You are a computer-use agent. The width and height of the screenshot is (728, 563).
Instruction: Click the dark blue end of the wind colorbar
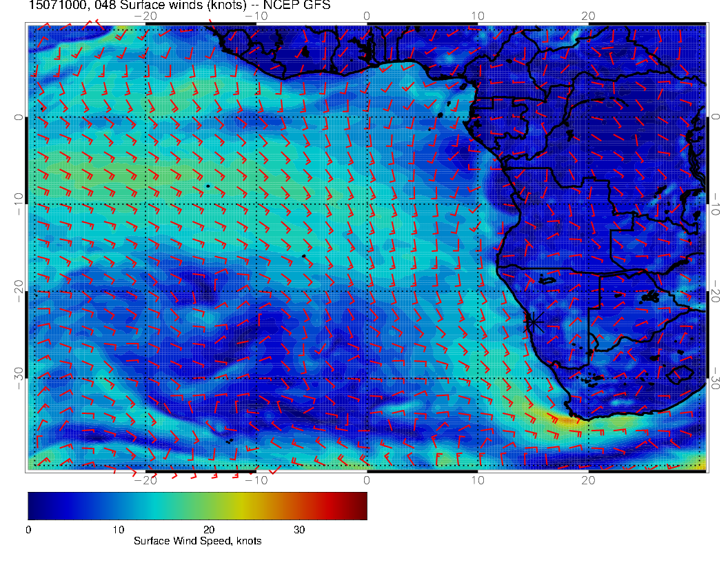[x=36, y=506]
